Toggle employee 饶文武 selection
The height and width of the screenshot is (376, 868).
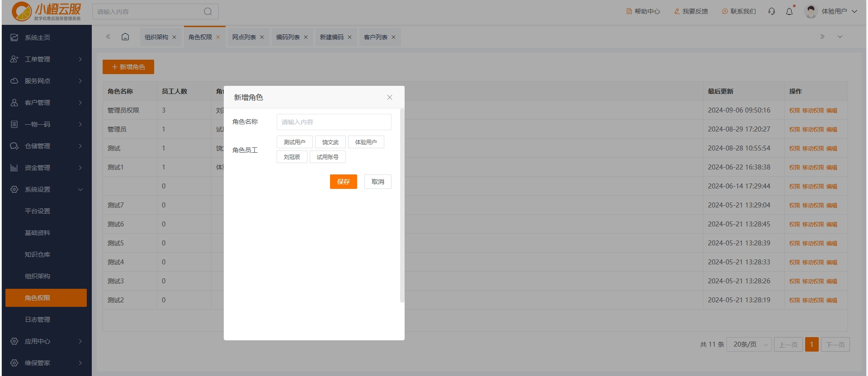point(330,142)
